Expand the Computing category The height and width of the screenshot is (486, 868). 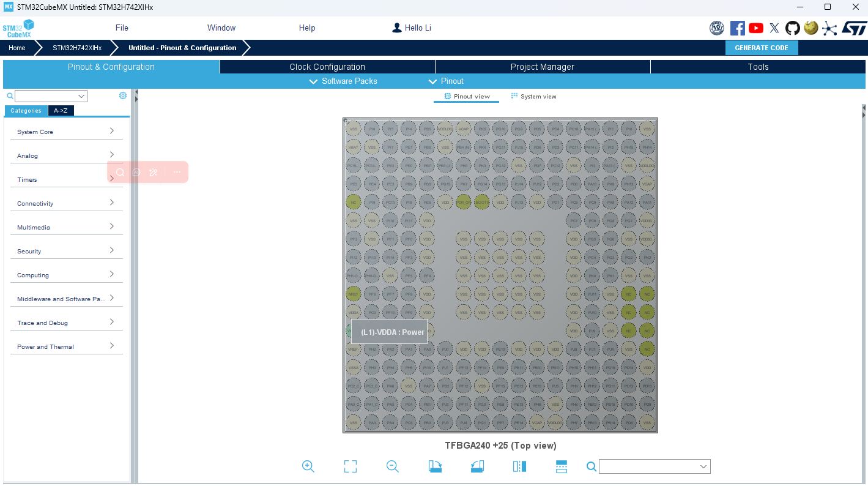(x=66, y=275)
